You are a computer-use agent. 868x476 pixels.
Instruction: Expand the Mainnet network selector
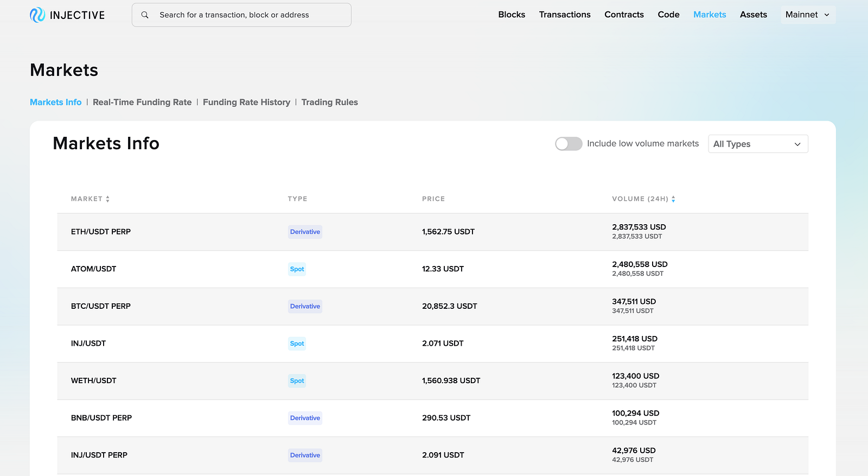[x=807, y=15]
